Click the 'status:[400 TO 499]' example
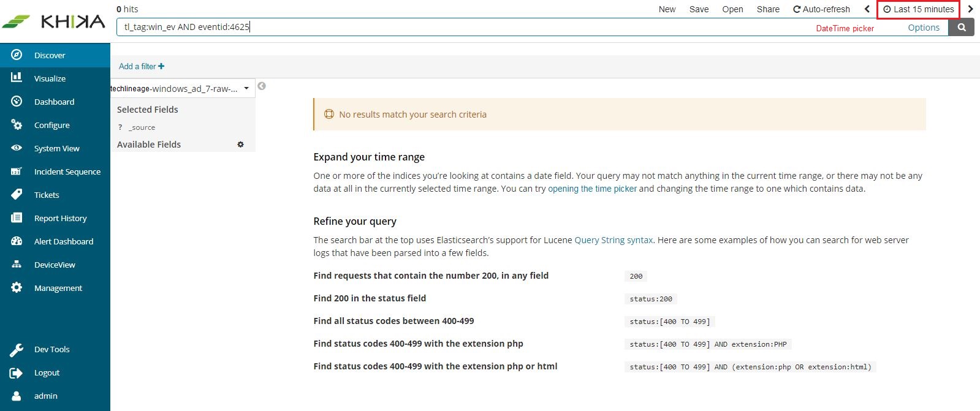980x411 pixels. coord(670,322)
